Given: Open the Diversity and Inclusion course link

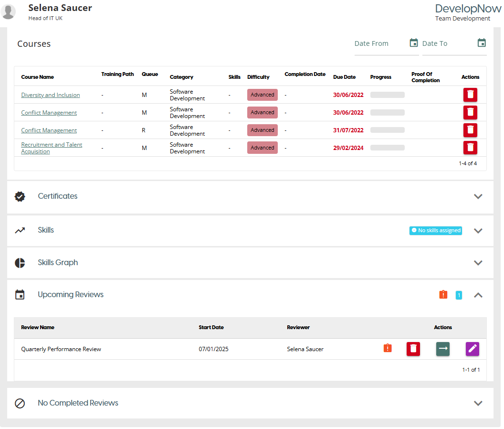Looking at the screenshot, I should point(51,95).
